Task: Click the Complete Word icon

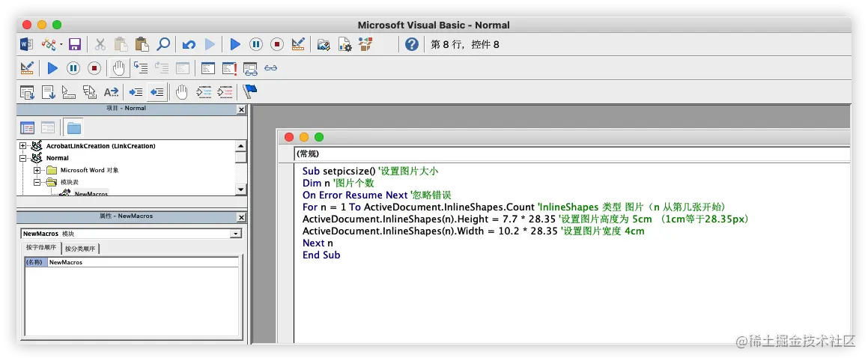Action: [x=111, y=92]
